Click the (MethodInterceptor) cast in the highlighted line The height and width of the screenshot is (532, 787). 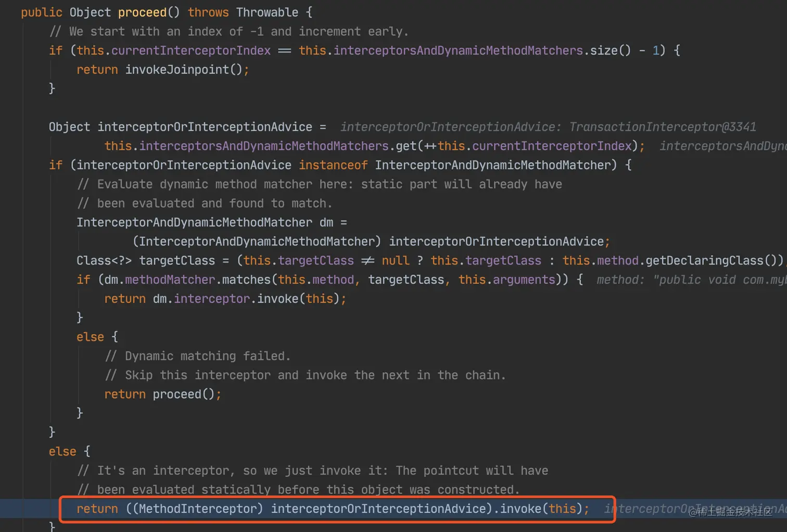[198, 509]
